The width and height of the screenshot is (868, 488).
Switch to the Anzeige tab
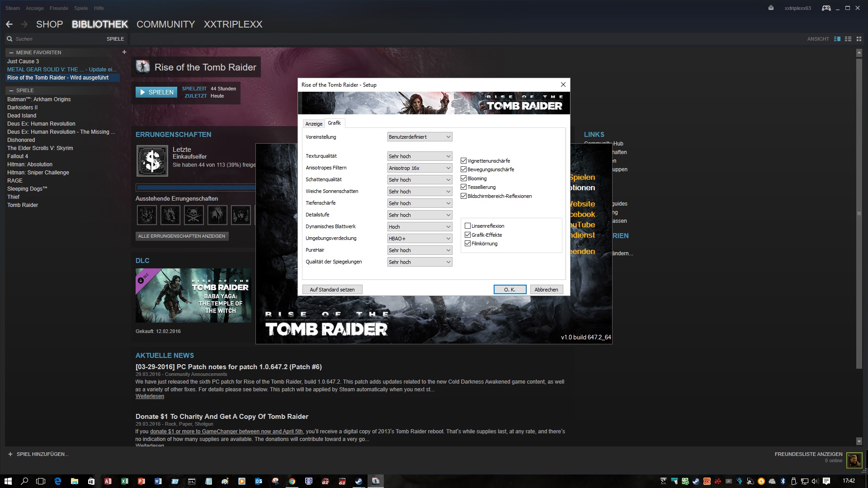314,124
